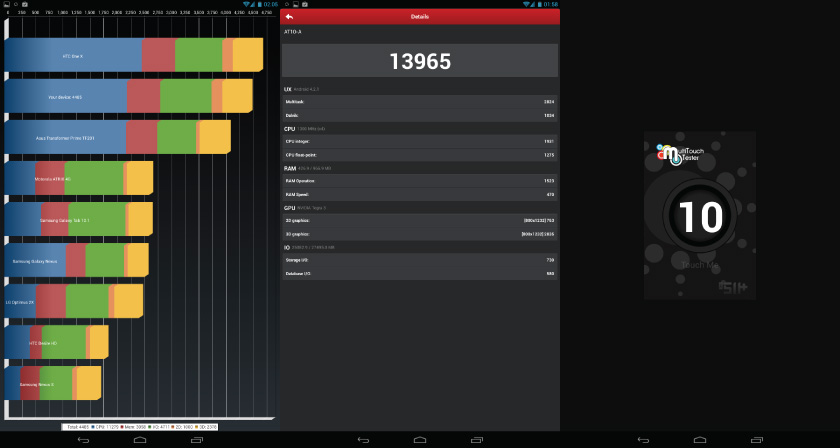Select the HTC Desire HD bar
Screen dimensions: 840x448
(x=56, y=342)
